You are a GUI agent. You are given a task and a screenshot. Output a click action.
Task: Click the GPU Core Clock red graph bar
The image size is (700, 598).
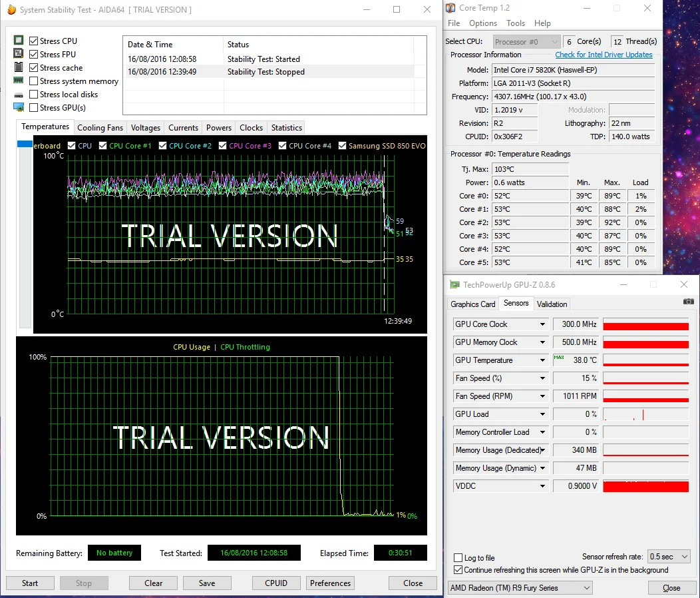tap(645, 324)
